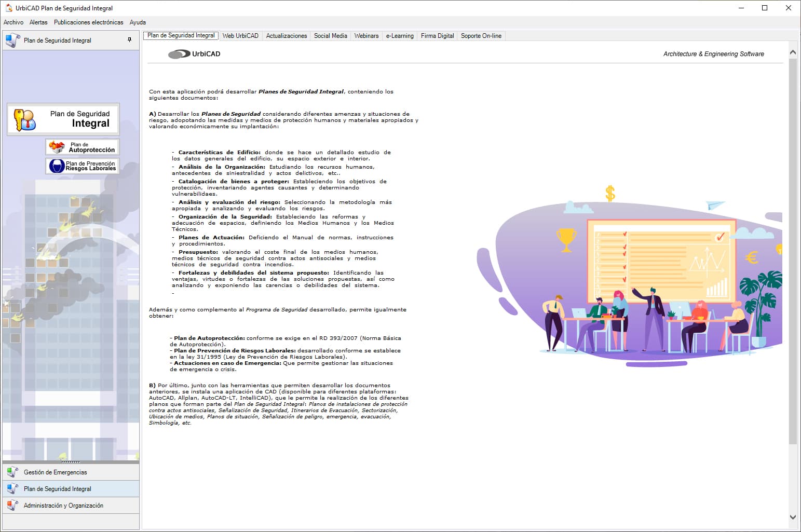
Task: Click the scroll up arrow of the content pane
Action: [x=793, y=52]
